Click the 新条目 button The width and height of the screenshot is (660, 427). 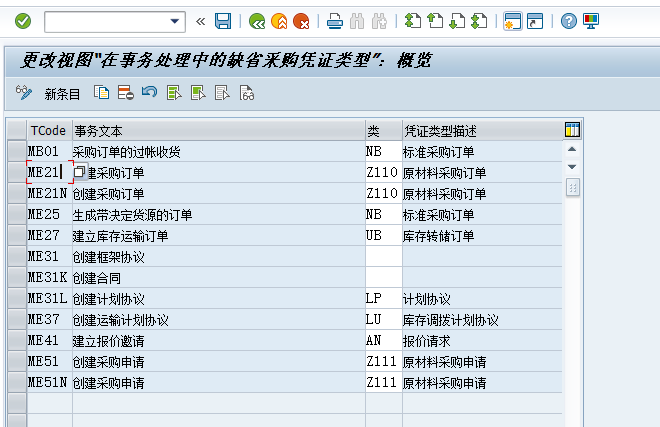[62, 93]
